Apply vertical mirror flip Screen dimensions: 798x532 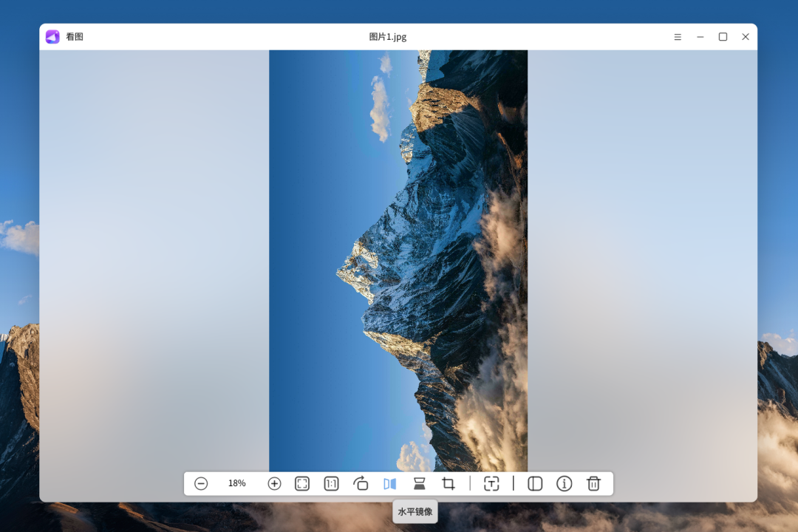click(420, 484)
